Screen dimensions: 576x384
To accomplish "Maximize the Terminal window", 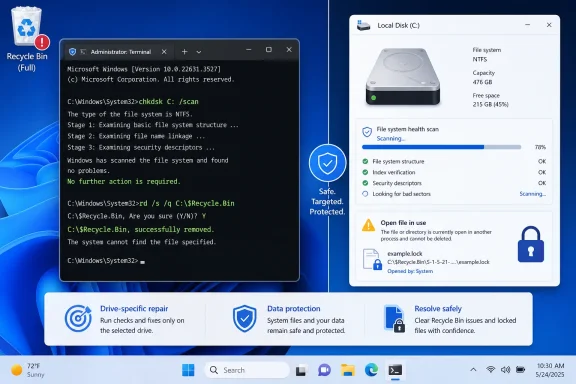I will [x=269, y=50].
